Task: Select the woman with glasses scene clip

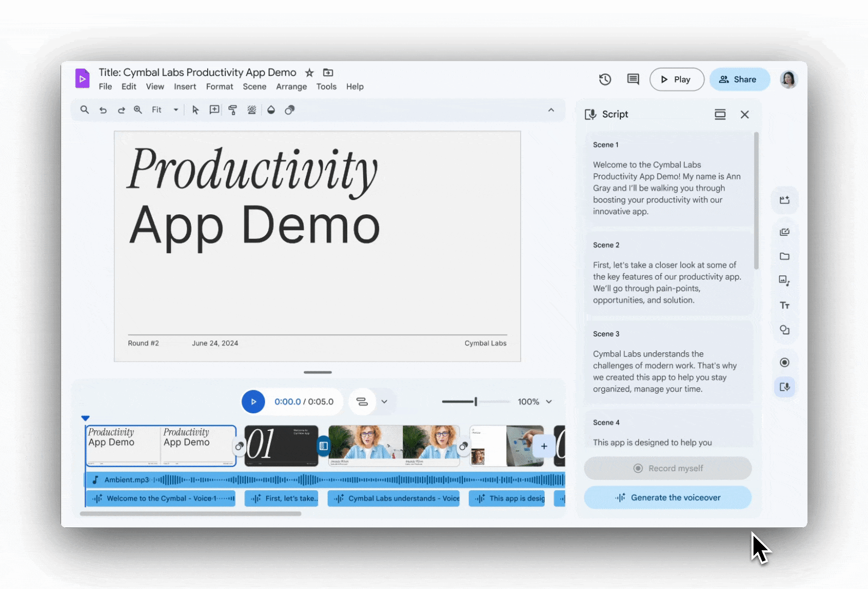Action: coord(394,446)
